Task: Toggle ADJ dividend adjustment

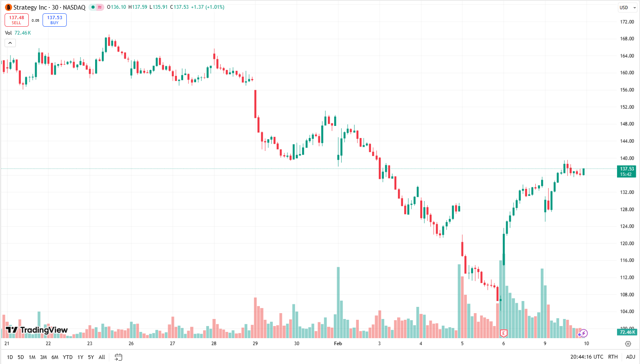Action: click(x=630, y=357)
